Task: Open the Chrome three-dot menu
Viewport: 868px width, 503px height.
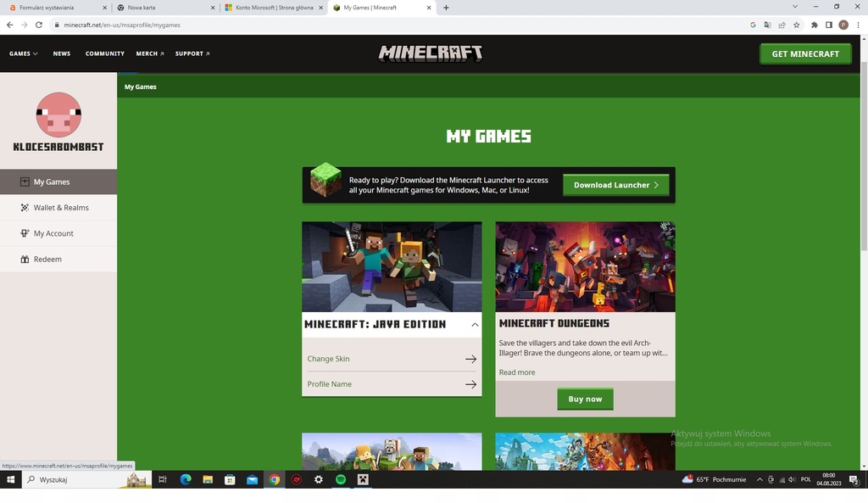Action: (858, 25)
